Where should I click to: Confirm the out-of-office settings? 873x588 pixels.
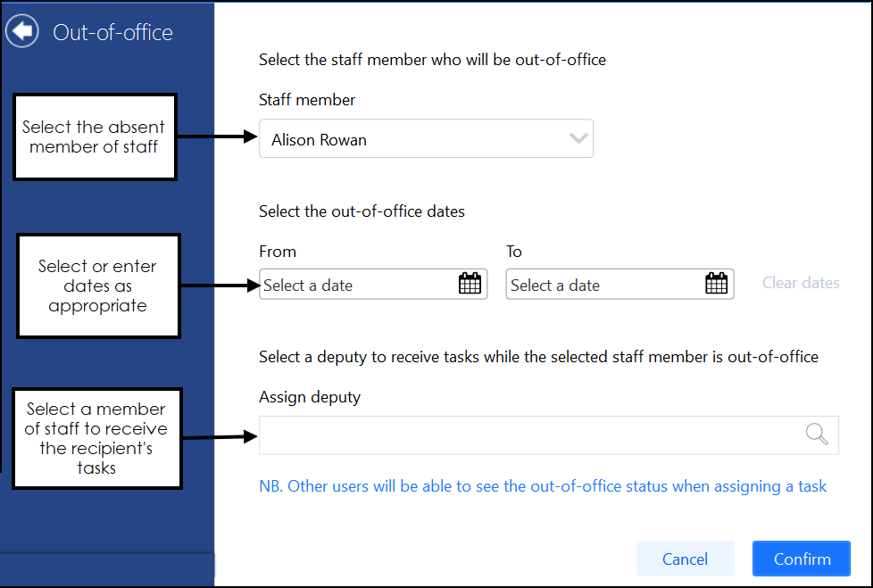802,559
